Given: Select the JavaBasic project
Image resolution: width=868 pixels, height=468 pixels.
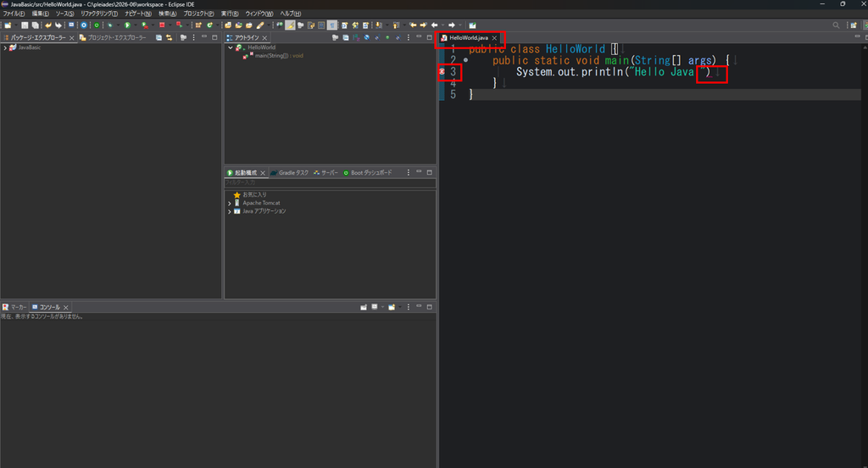Looking at the screenshot, I should click(30, 47).
